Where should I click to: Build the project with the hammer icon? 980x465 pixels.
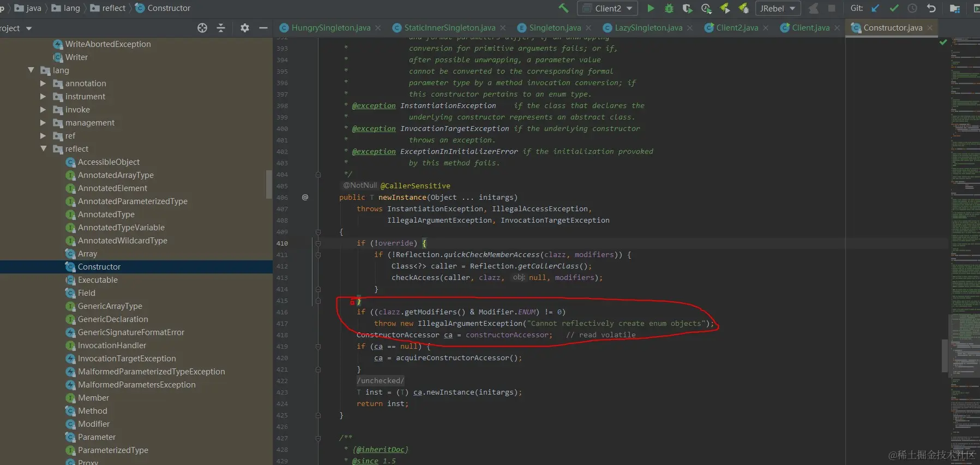click(x=563, y=8)
